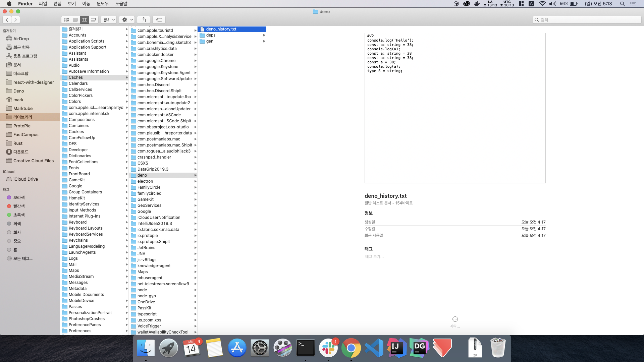Click 태그 추가 to add tags
Viewport: 644px width, 362px height.
coord(374,256)
